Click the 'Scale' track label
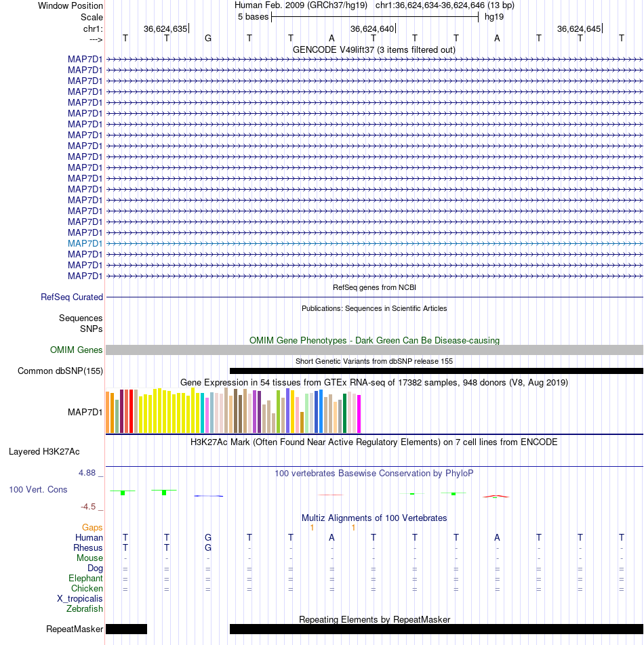This screenshot has width=644, height=645. tap(92, 18)
